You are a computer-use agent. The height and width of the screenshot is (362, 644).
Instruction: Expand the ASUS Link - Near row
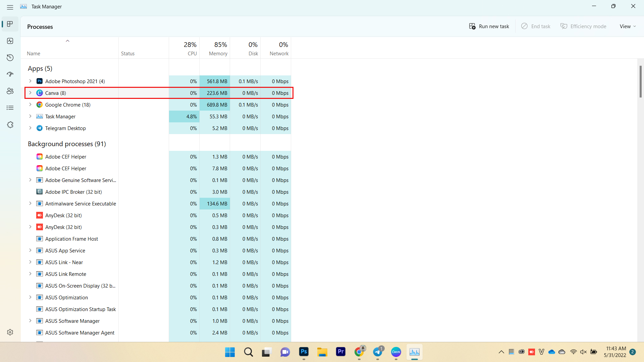30,262
